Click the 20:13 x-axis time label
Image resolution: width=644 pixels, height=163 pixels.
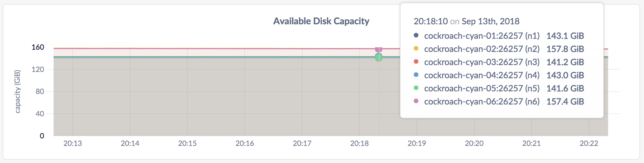(x=73, y=143)
